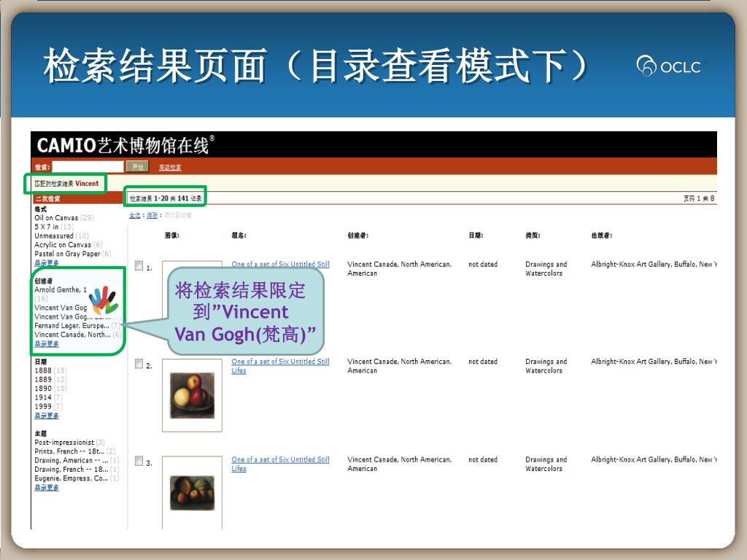This screenshot has width=747, height=560.
Task: Filter by subject Drawing, French -- 18...
Action: click(71, 470)
